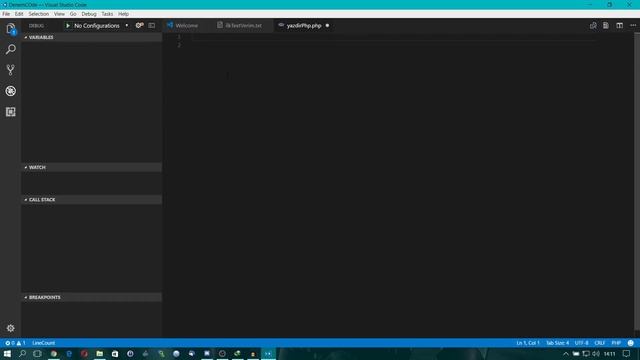
Task: Open the File menu
Action: [6, 14]
